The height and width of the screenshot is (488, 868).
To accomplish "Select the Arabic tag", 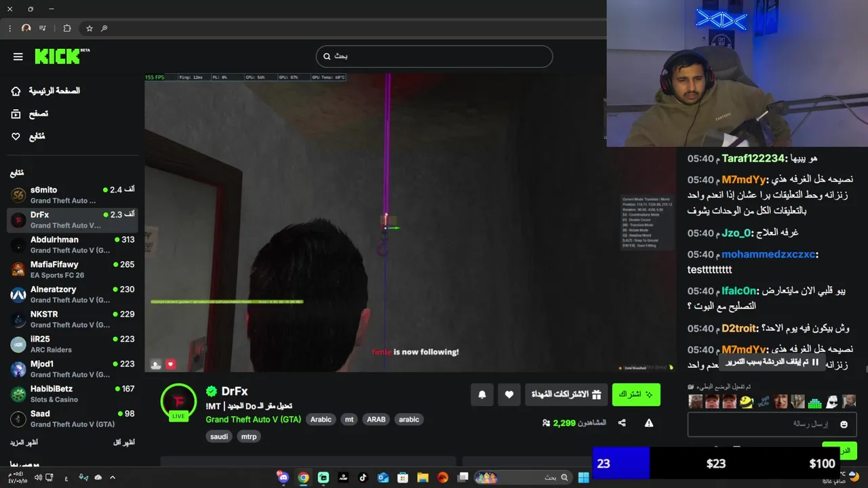I will [x=321, y=420].
